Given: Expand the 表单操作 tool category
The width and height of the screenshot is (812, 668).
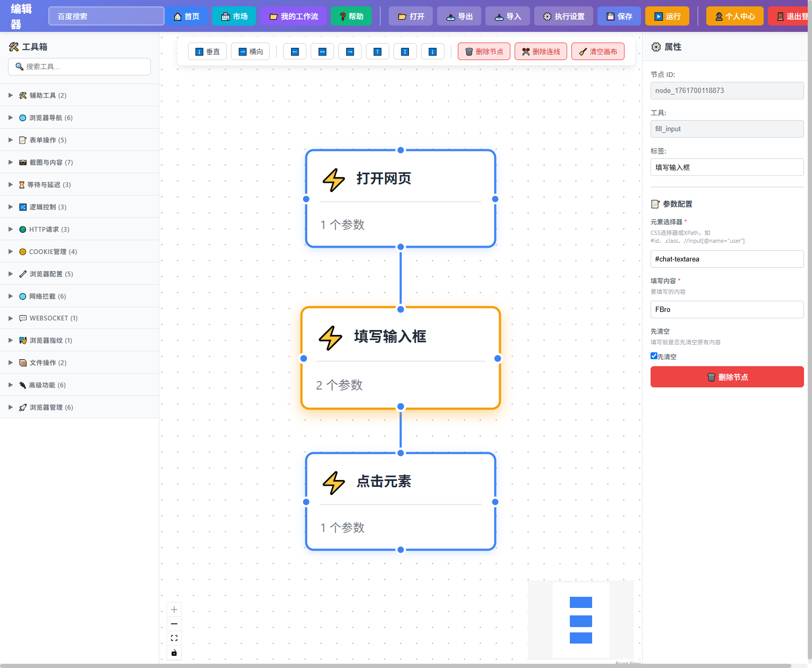Looking at the screenshot, I should point(47,140).
